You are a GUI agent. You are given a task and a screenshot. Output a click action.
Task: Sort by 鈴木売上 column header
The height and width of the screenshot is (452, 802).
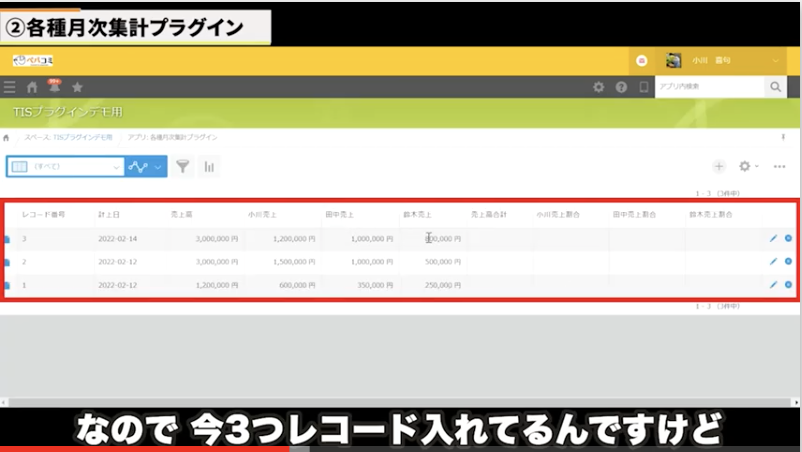point(417,214)
